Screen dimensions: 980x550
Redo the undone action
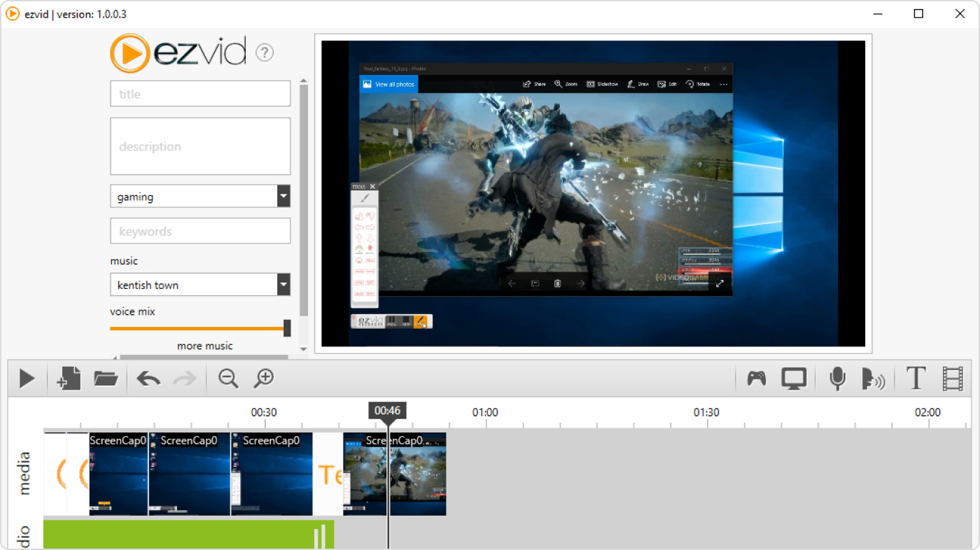pyautogui.click(x=185, y=378)
